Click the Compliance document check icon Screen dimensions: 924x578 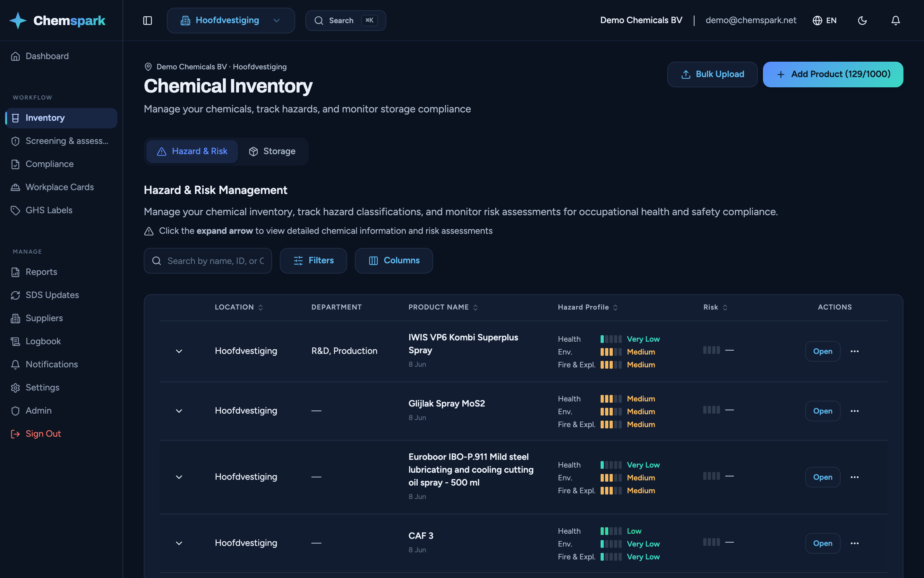(x=15, y=164)
